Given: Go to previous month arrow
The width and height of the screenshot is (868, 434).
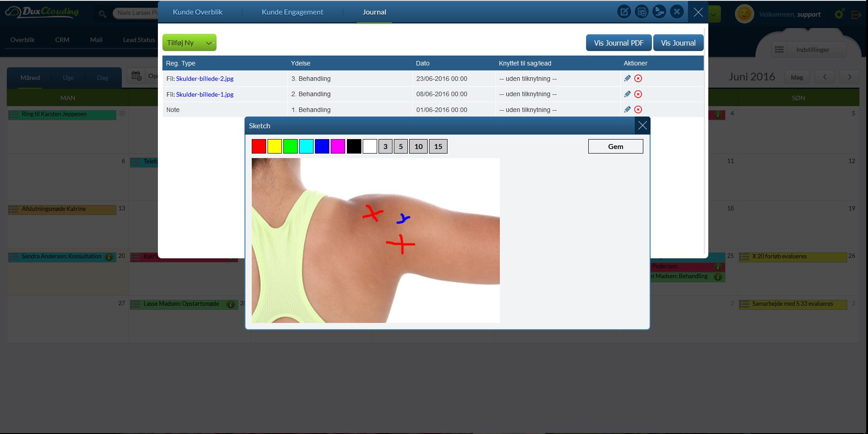Looking at the screenshot, I should point(825,77).
